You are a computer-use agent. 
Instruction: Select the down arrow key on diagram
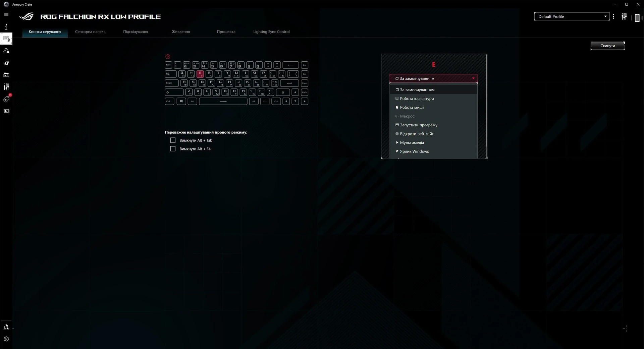pyautogui.click(x=295, y=101)
